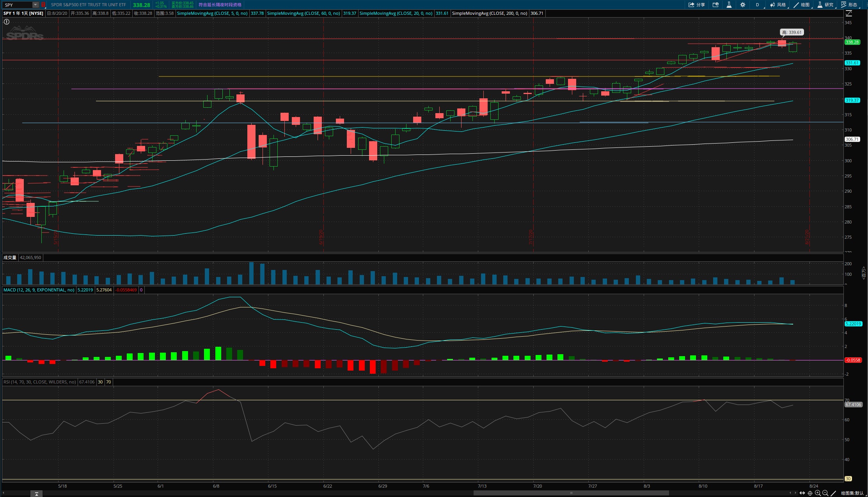This screenshot has width=868, height=497.
Task: Click the volume value 42,065,950
Action: [x=30, y=257]
